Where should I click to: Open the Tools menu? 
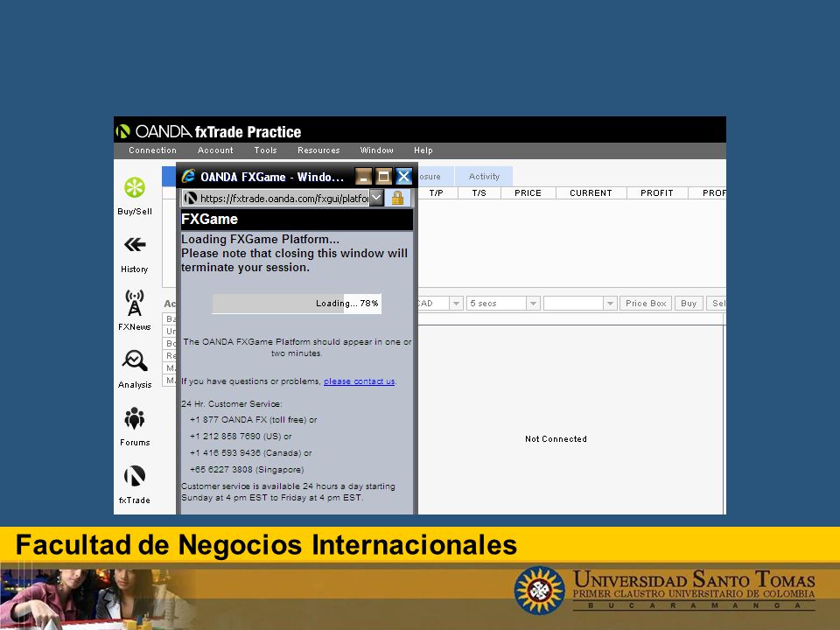pos(266,150)
